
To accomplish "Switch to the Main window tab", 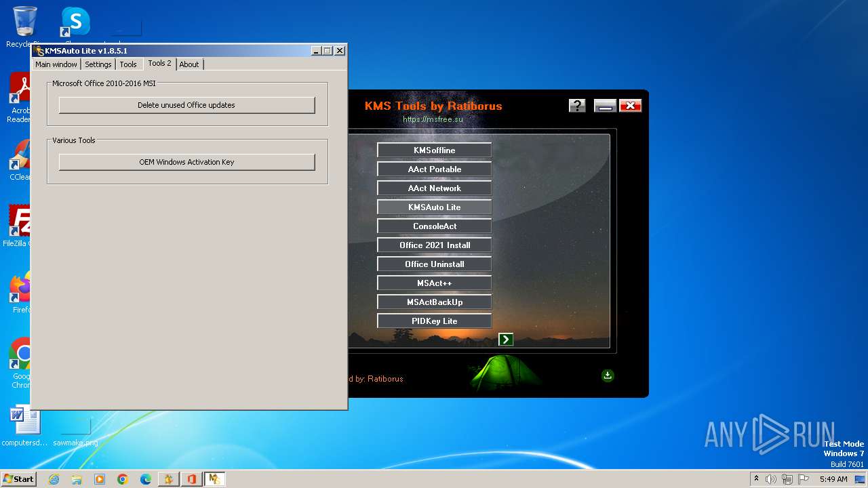I will pos(56,64).
